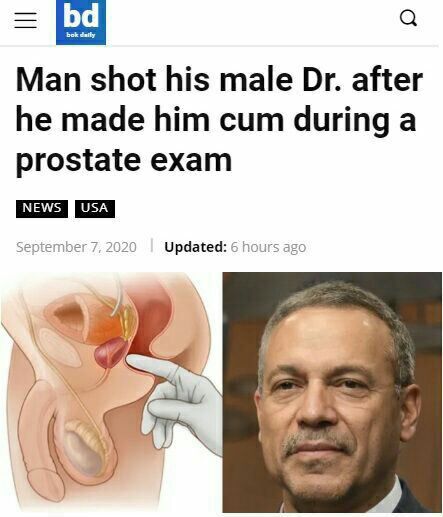Open the man's portrait photo
This screenshot has height=517, width=443.
pos(332,392)
